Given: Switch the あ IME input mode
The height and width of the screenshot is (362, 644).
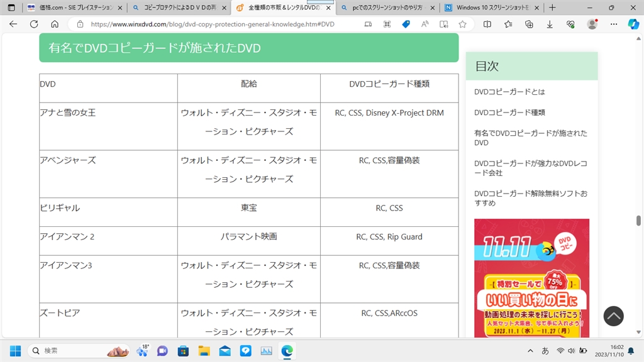Looking at the screenshot, I should click(x=545, y=351).
